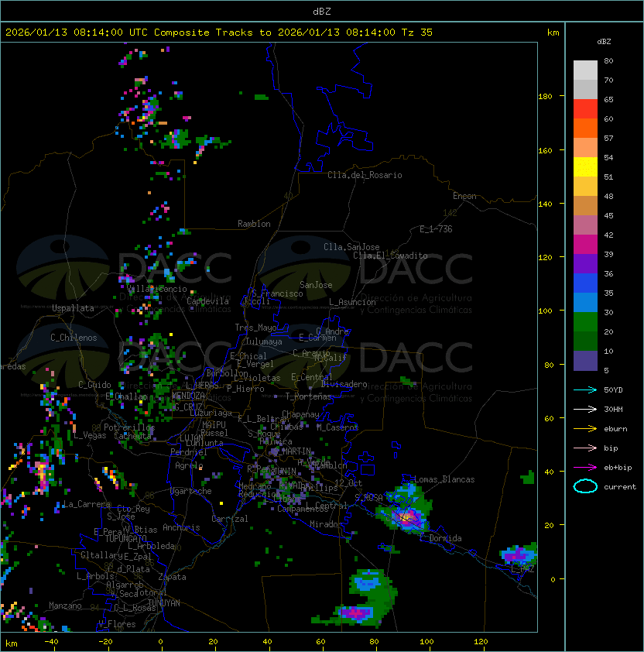
Task: Click the magenta eb+bip arrow symbol
Action: (585, 468)
